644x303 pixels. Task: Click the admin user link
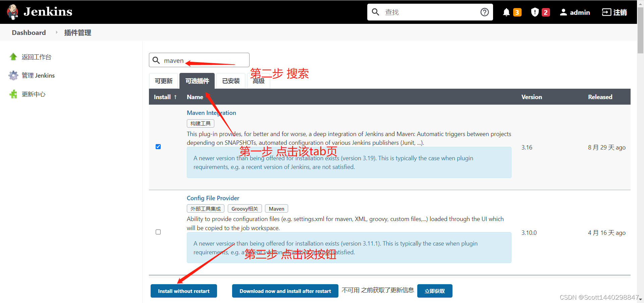coord(580,12)
